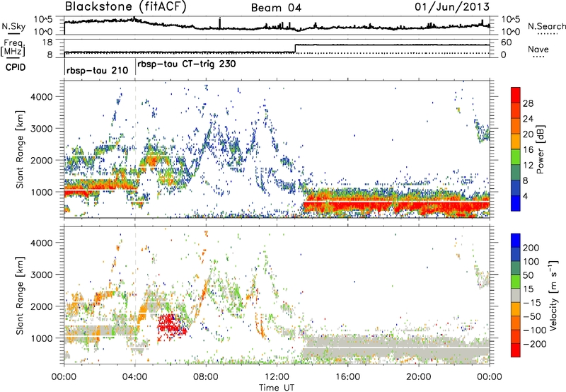Click the 04:00 time tick label
566x392 pixels.
(135, 377)
